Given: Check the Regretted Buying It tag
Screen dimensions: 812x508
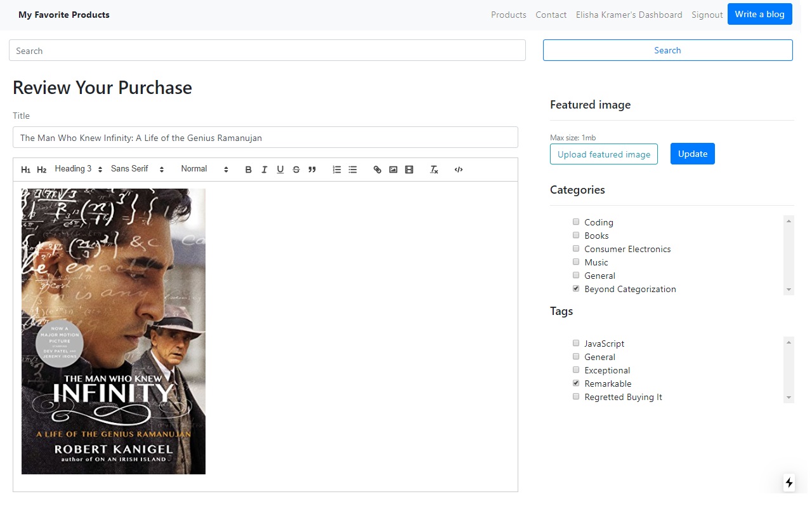Looking at the screenshot, I should (576, 396).
